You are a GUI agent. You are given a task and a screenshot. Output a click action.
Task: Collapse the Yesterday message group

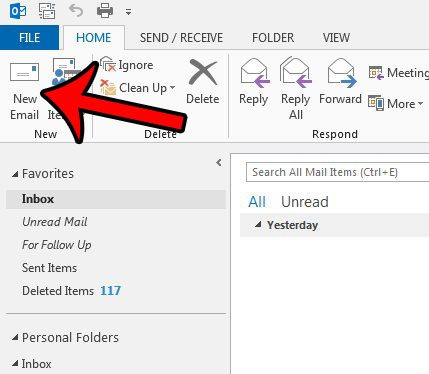click(x=258, y=225)
